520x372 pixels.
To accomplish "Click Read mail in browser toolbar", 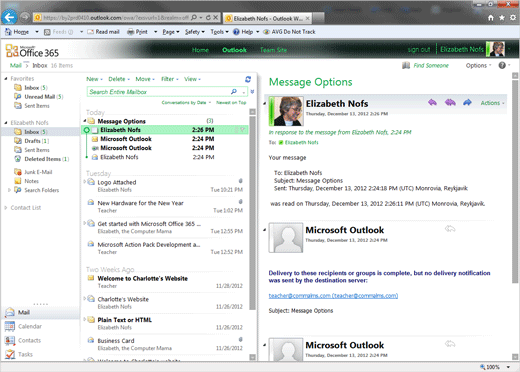I will [x=103, y=32].
